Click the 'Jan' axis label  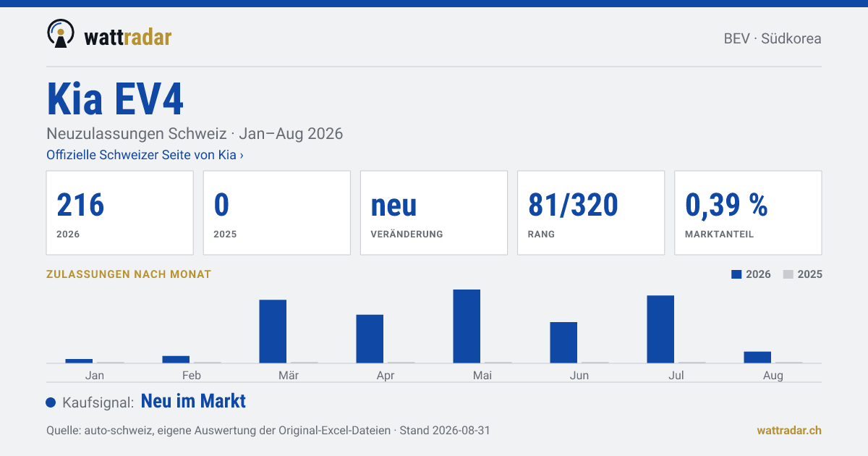(x=94, y=375)
